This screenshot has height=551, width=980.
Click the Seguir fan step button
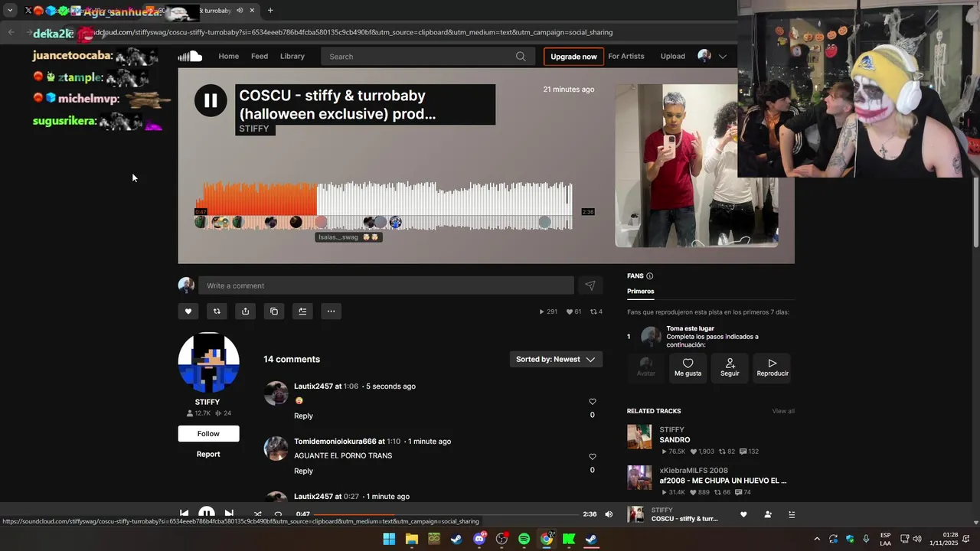[730, 367]
